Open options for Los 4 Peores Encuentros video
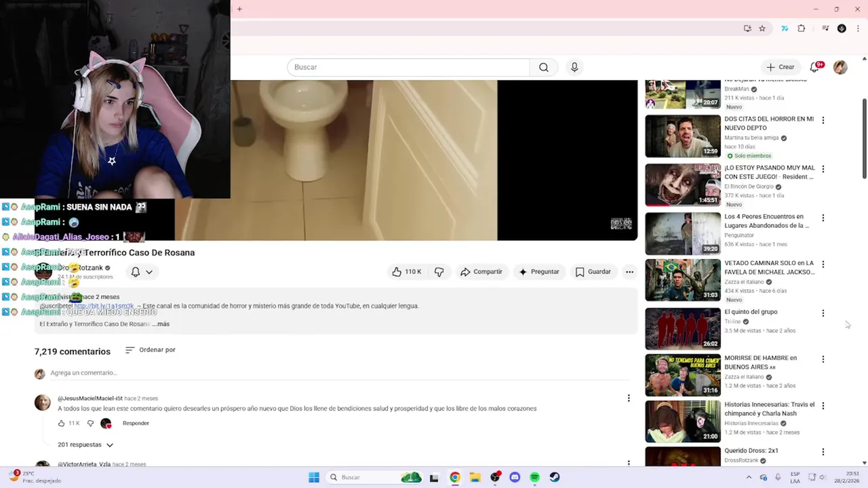 (823, 218)
